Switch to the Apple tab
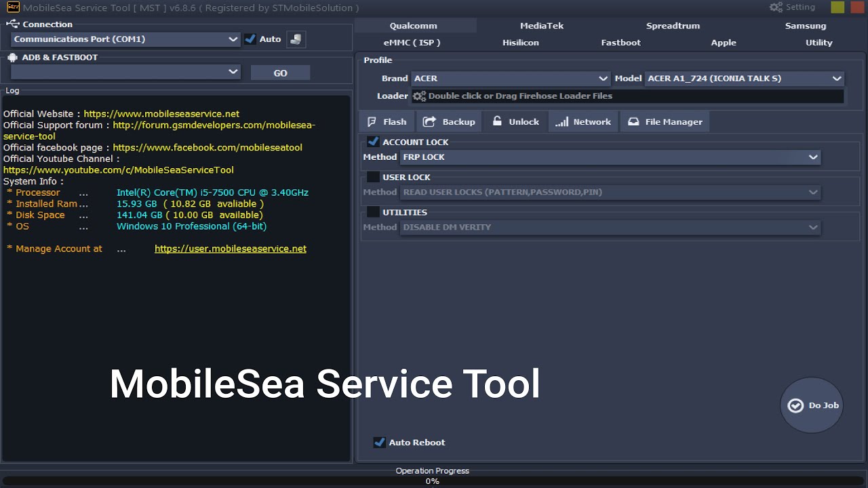The width and height of the screenshot is (868, 488). pyautogui.click(x=724, y=43)
